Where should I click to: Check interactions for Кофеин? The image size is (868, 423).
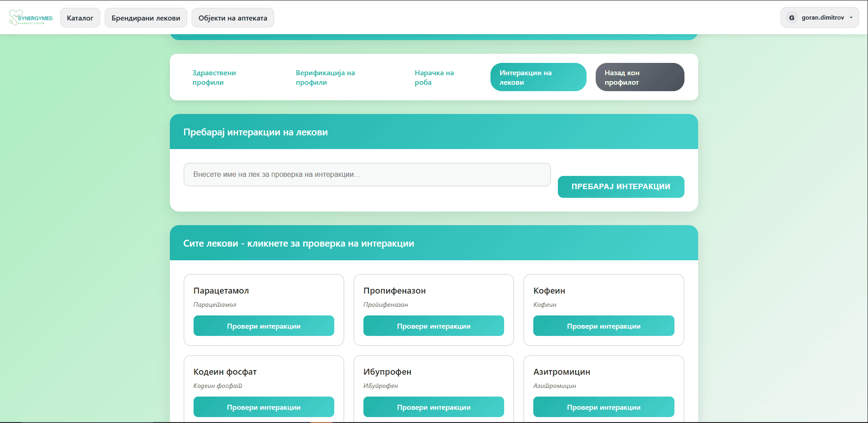tap(603, 326)
